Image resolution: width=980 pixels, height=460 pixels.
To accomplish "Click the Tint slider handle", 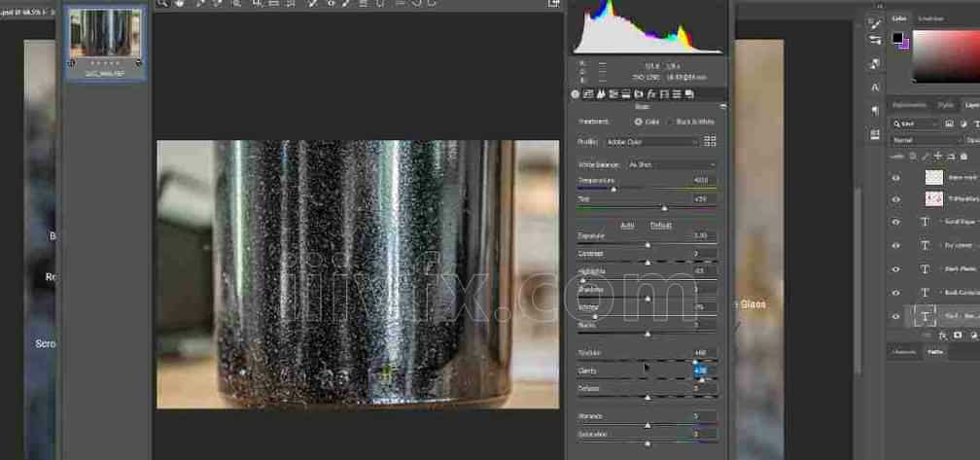I will pos(664,208).
